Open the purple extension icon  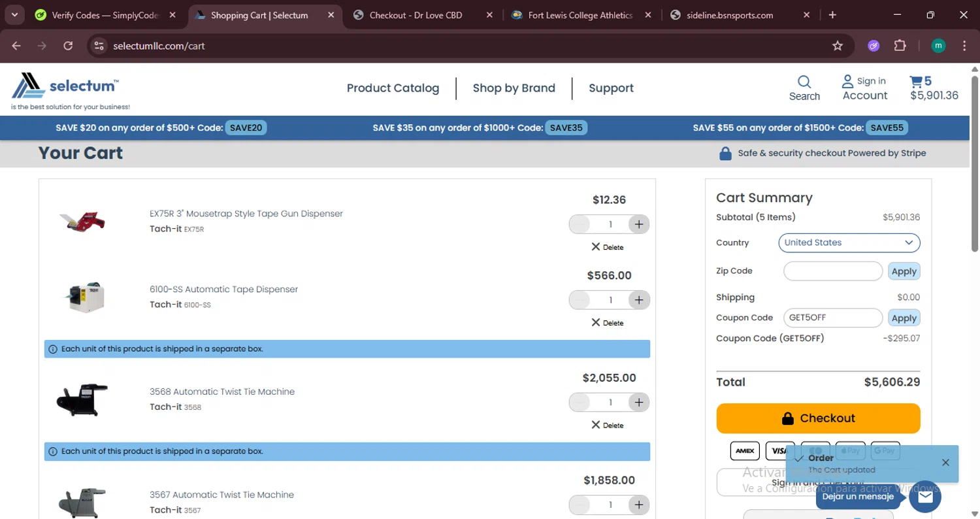click(x=874, y=46)
